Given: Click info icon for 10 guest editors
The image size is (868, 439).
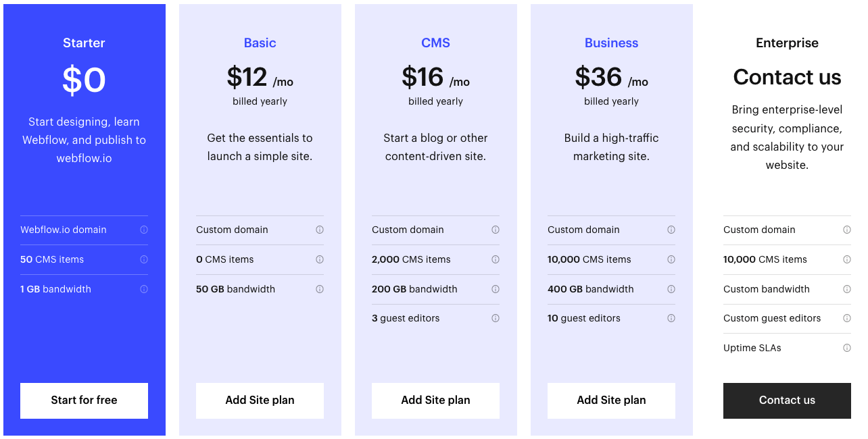Looking at the screenshot, I should point(671,318).
